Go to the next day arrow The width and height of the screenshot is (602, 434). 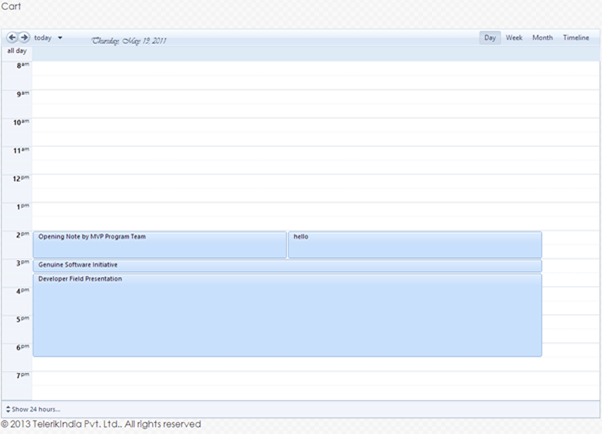tap(24, 38)
